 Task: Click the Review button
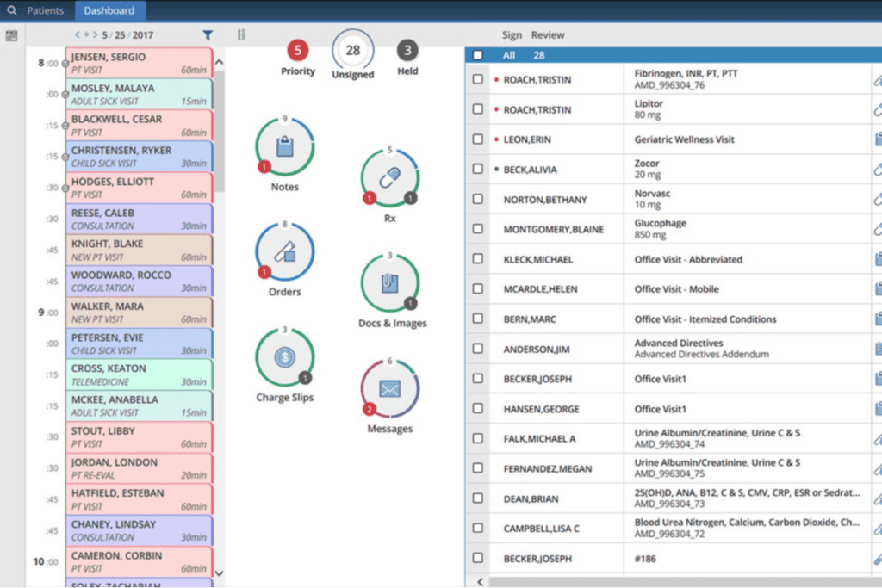(548, 35)
